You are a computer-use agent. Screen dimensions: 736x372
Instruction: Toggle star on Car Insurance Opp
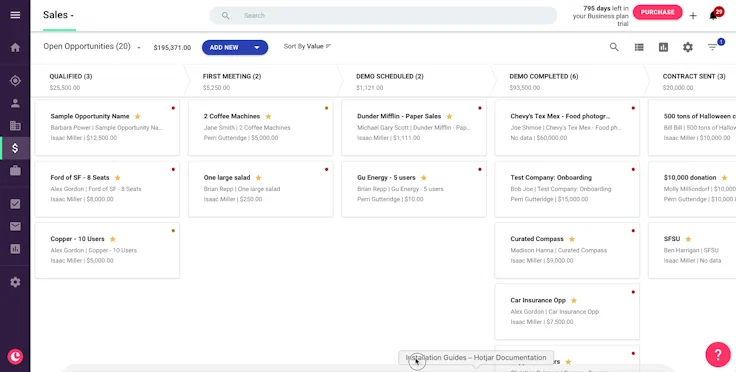574,301
